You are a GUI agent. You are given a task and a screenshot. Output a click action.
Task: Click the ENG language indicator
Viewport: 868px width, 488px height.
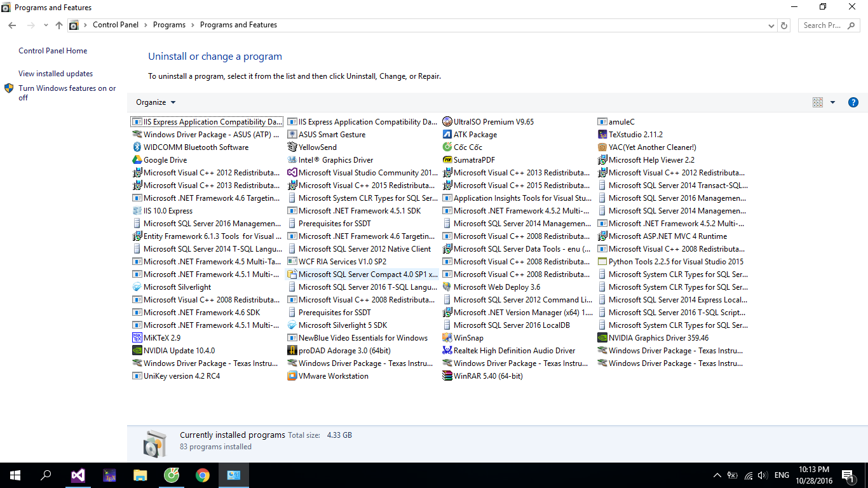782,475
